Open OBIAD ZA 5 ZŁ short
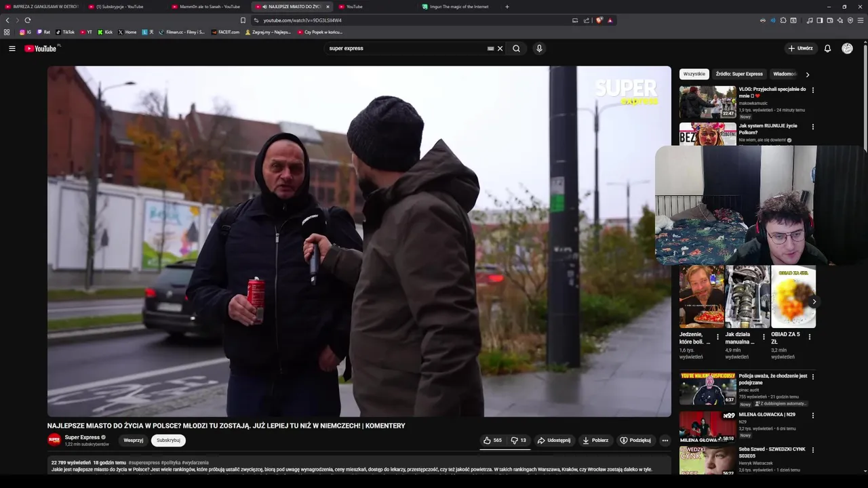This screenshot has width=868, height=488. pos(793,297)
